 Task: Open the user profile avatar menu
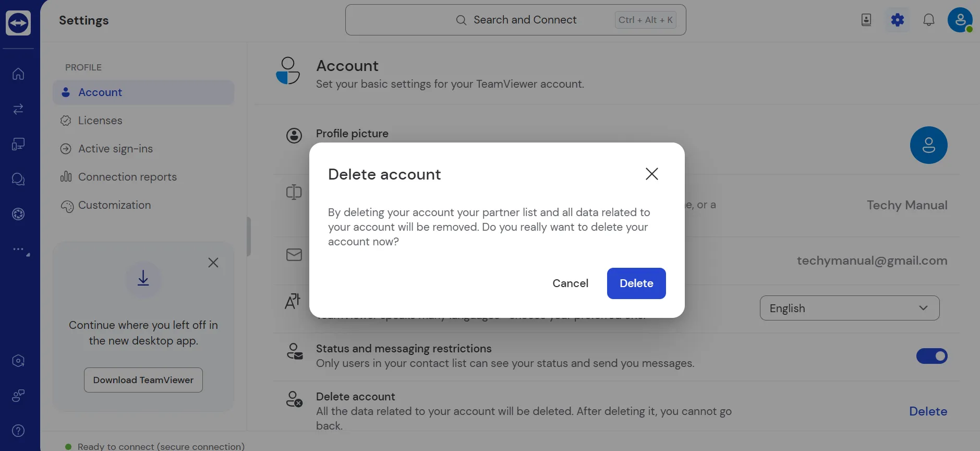pos(960,20)
